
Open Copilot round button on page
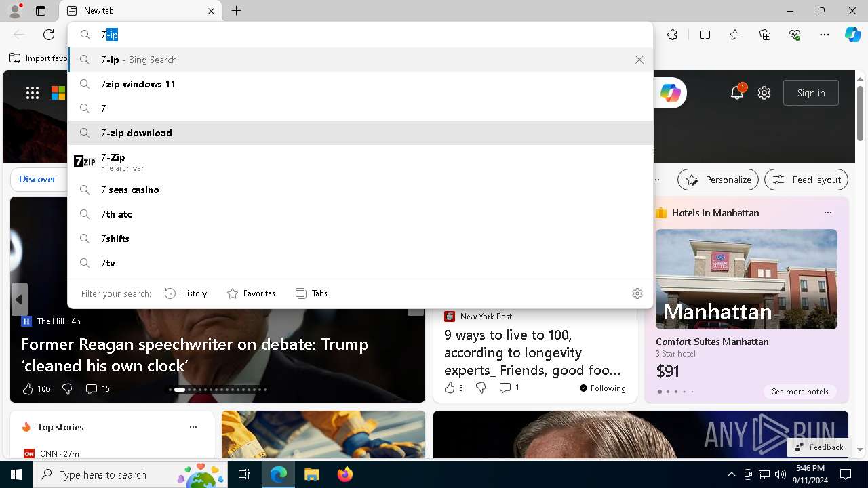[670, 93]
